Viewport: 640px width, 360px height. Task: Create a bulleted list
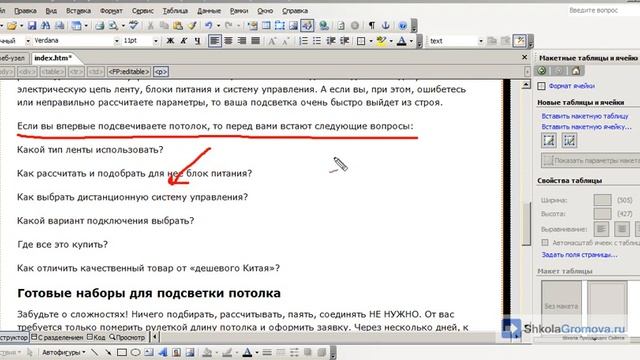click(x=317, y=41)
